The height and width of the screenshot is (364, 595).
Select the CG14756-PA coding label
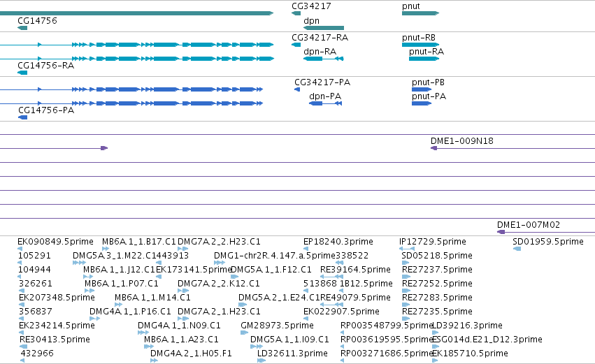46,110
